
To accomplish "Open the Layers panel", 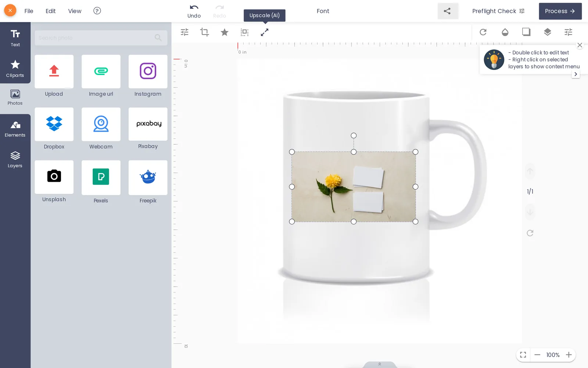I will 15,160.
